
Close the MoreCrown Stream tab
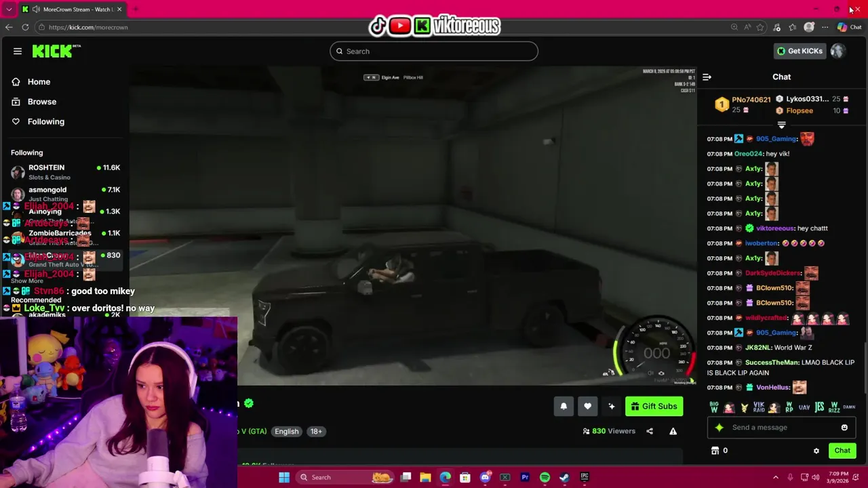point(119,9)
